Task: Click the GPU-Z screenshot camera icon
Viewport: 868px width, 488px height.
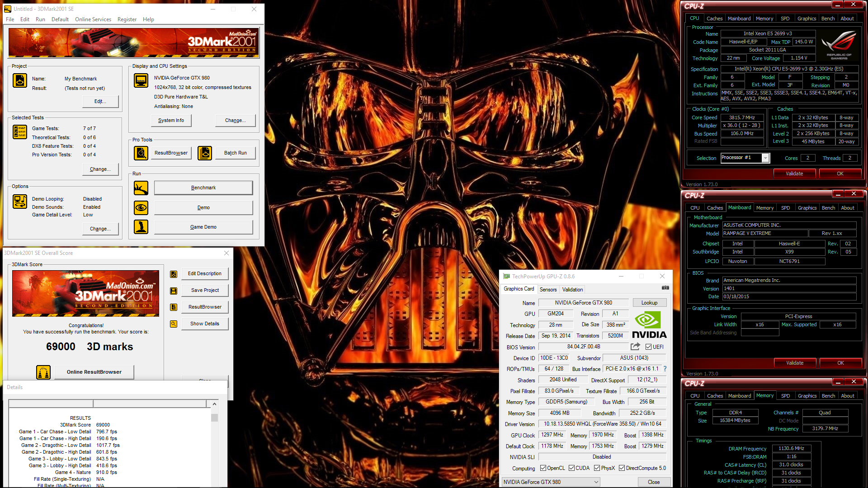Action: click(665, 288)
